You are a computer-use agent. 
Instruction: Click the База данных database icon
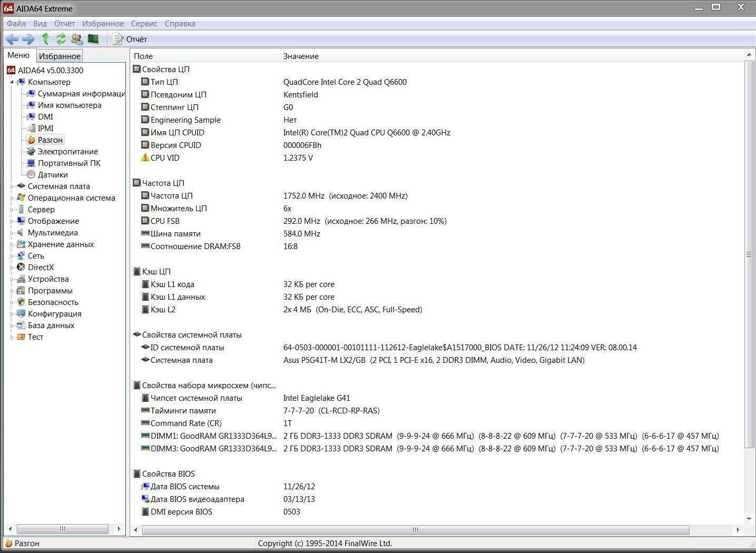click(x=21, y=325)
